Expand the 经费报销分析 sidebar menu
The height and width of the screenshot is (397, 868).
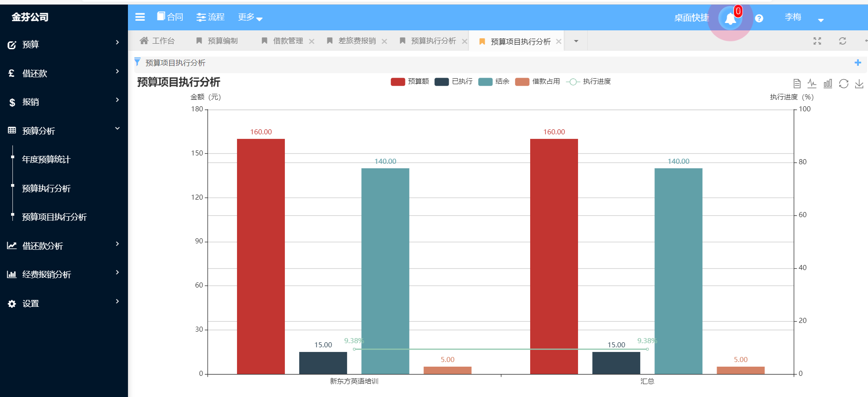64,274
